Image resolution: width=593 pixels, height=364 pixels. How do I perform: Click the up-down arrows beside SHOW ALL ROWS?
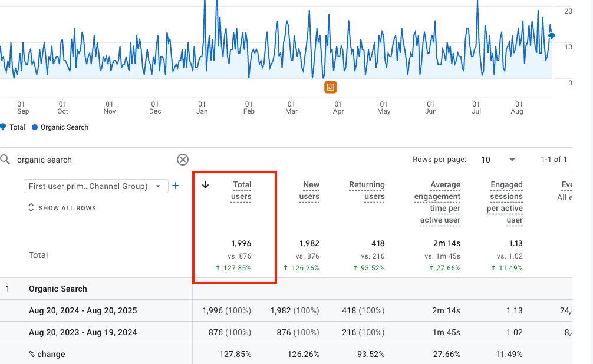pos(31,207)
